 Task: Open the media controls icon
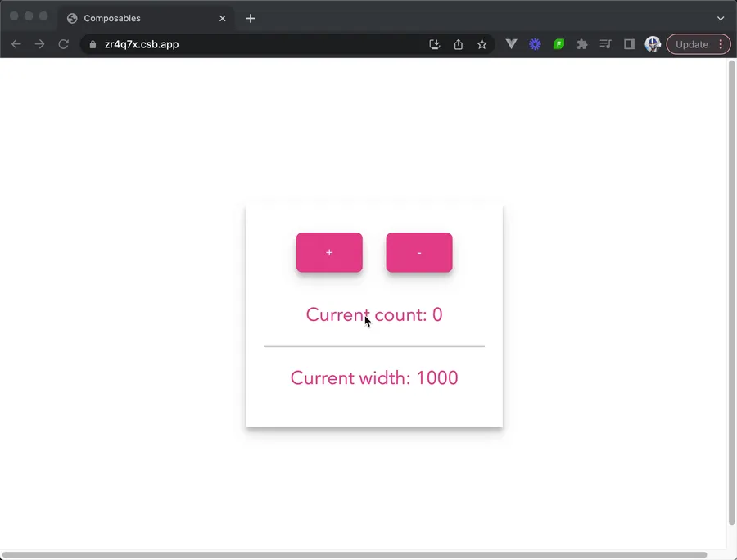point(605,44)
